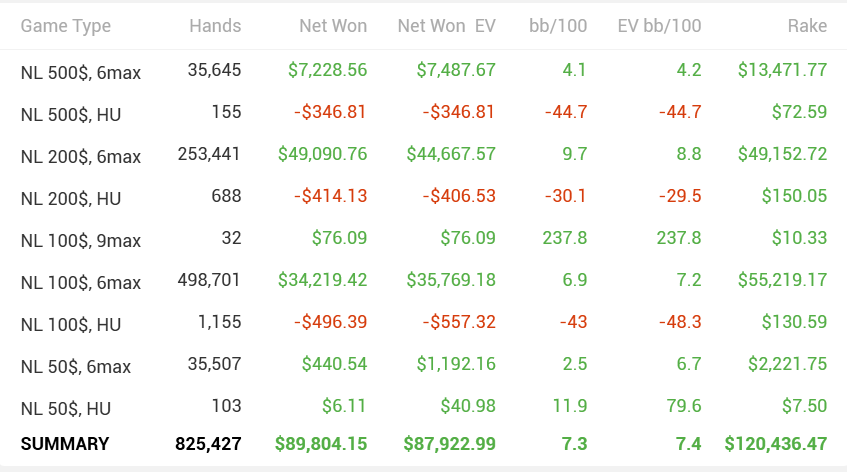This screenshot has height=472, width=847.
Task: Sort table by plain Net Won header
Action: (x=333, y=26)
